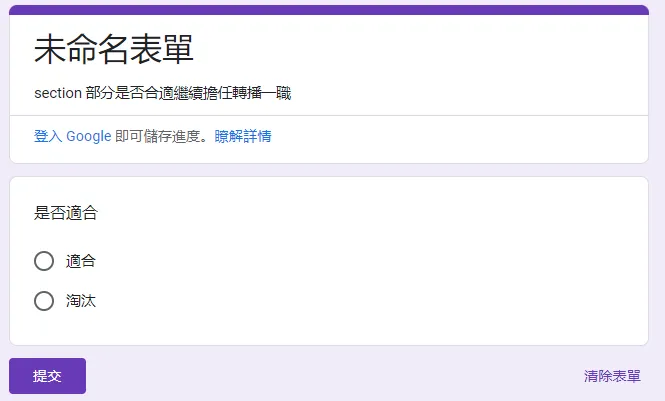665x401 pixels.
Task: Click the 是否適合 question title
Action: (66, 212)
